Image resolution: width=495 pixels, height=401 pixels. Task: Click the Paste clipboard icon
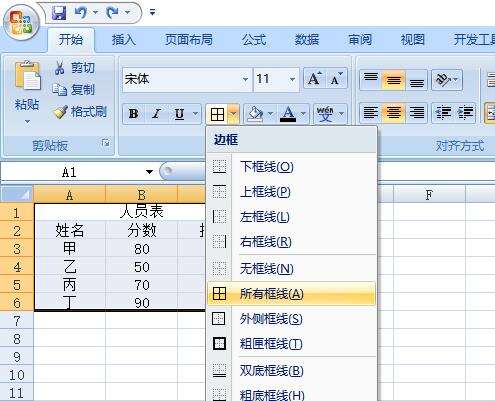coord(27,76)
